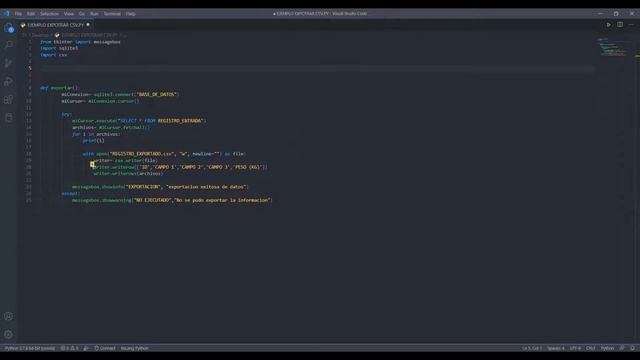Click 'writer.writerows(archivos)' line
The width and height of the screenshot is (640, 360).
pos(128,173)
